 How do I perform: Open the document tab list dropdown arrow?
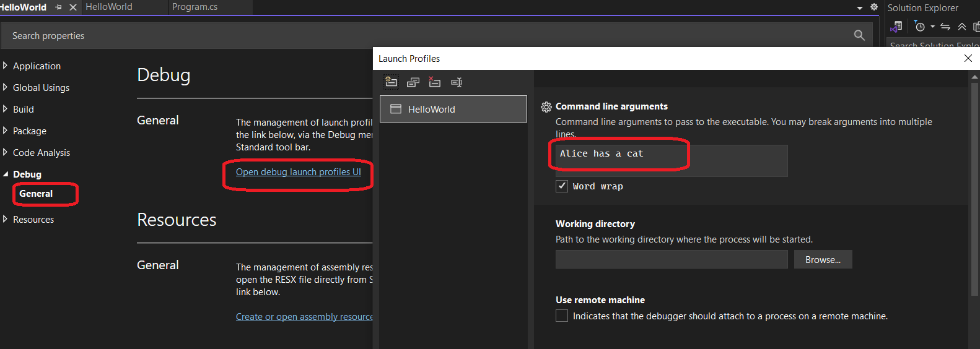[x=860, y=8]
